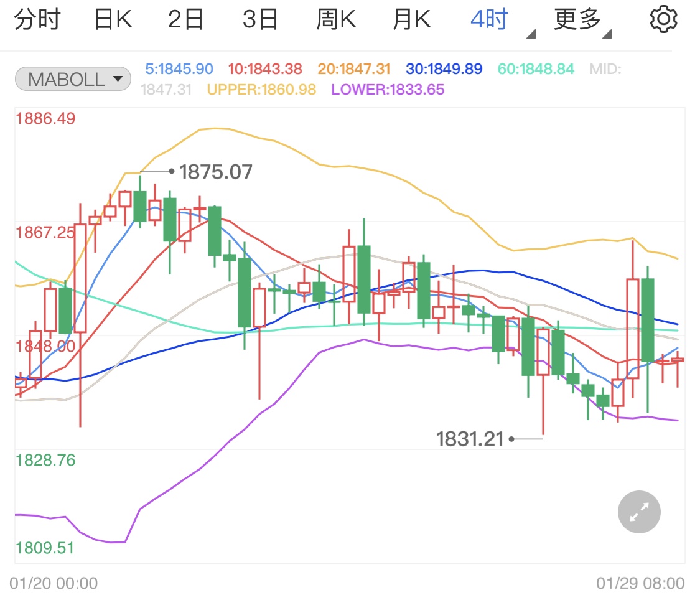The width and height of the screenshot is (700, 600).
Task: Click the LOWER:1833.65 band label
Action: [x=388, y=90]
